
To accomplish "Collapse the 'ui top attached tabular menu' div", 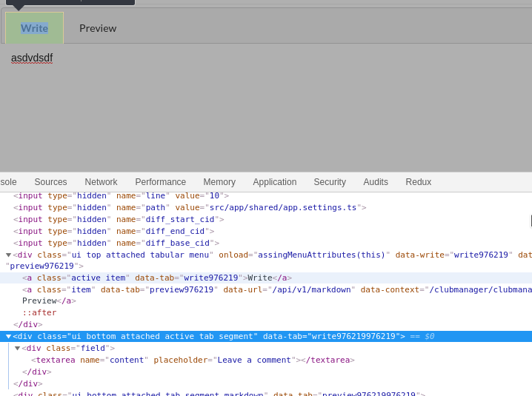I will pos(9,255).
